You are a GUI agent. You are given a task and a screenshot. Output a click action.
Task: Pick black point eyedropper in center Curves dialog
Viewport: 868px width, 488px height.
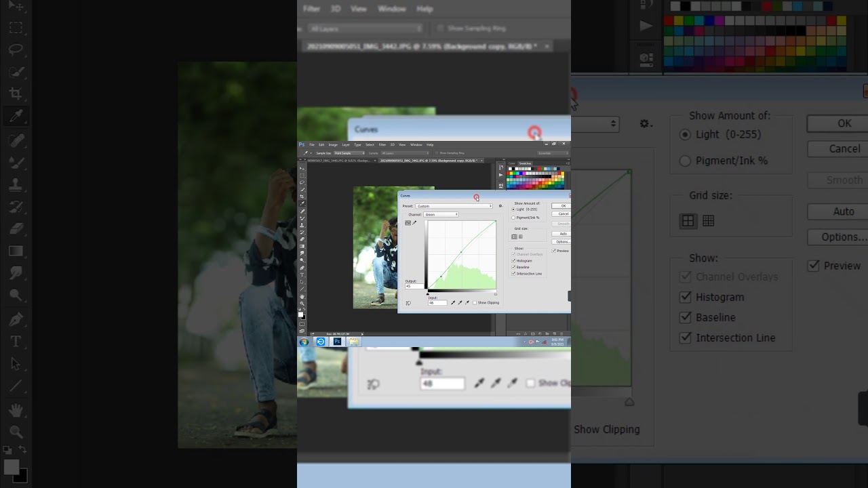coord(453,303)
